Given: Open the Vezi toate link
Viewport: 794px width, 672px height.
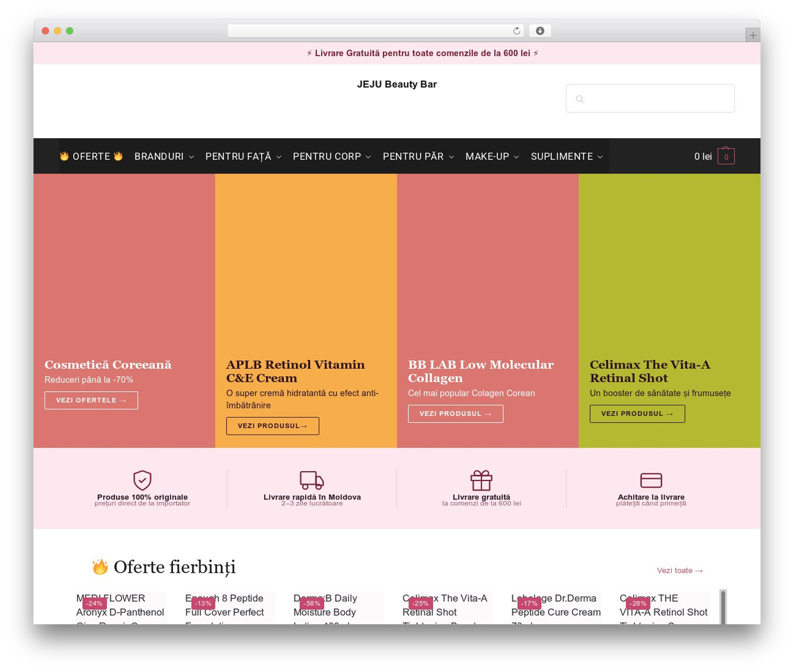Looking at the screenshot, I should [680, 570].
